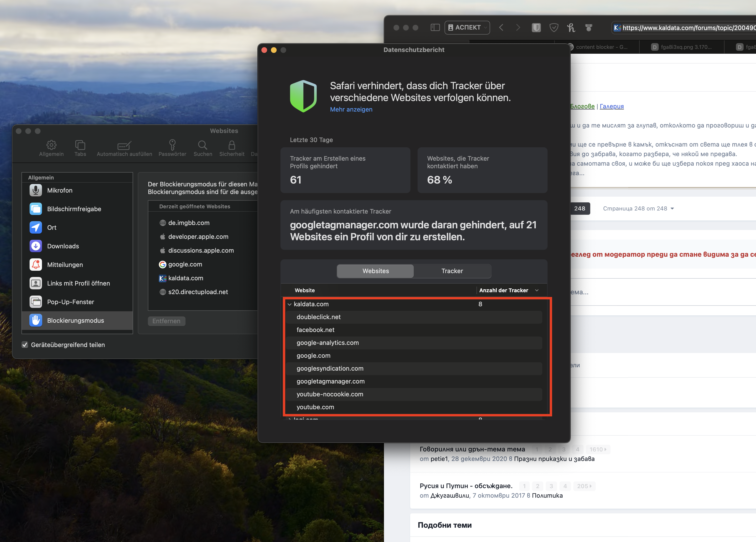Open the АСПЕКТ profile dropdown
This screenshot has width=756, height=542.
467,28
